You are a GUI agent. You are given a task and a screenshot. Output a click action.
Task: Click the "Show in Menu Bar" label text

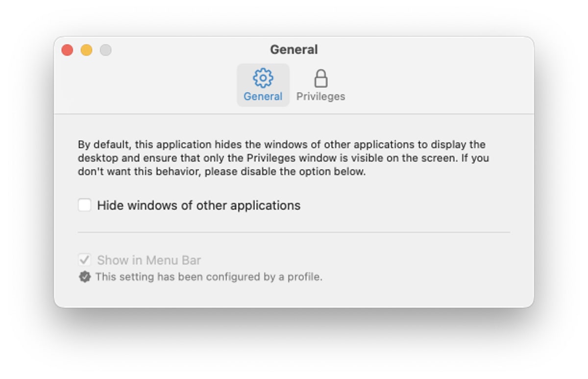click(149, 260)
